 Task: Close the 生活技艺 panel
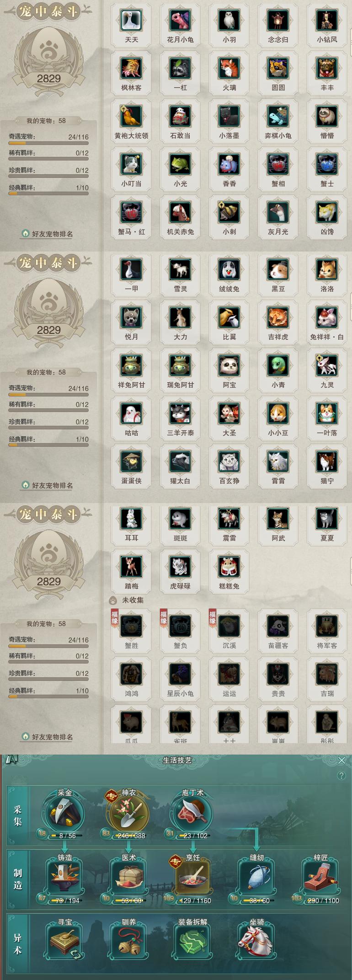[341, 760]
